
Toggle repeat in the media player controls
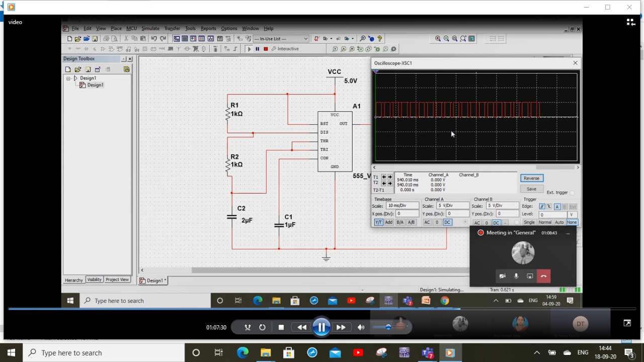(x=262, y=327)
